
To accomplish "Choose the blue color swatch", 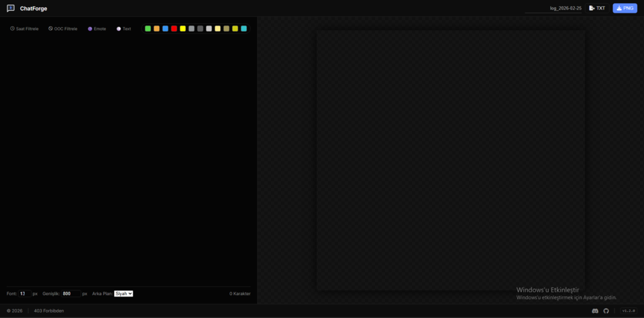I will pos(165,29).
